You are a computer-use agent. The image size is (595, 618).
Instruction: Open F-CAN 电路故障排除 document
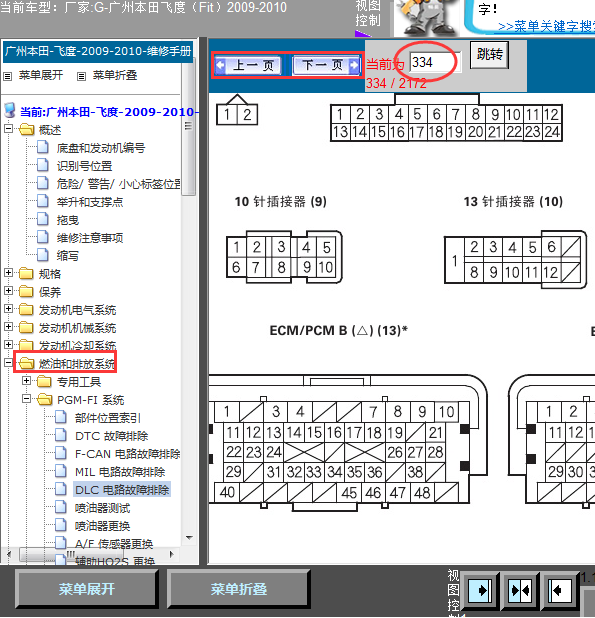click(128, 454)
